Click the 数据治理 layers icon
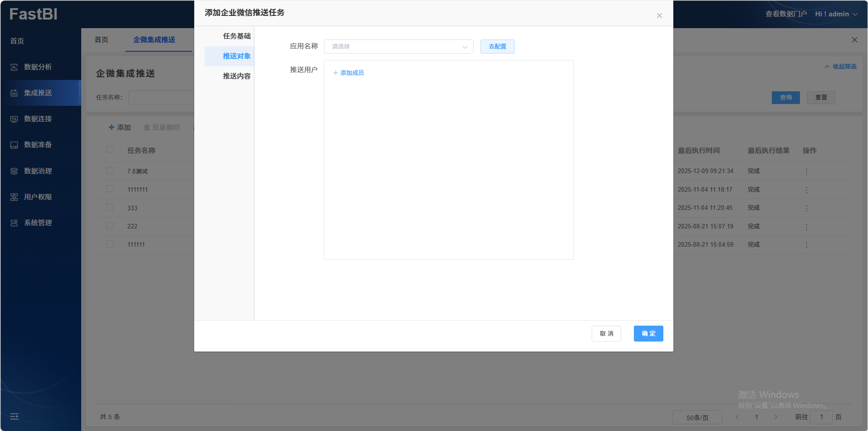 click(14, 171)
